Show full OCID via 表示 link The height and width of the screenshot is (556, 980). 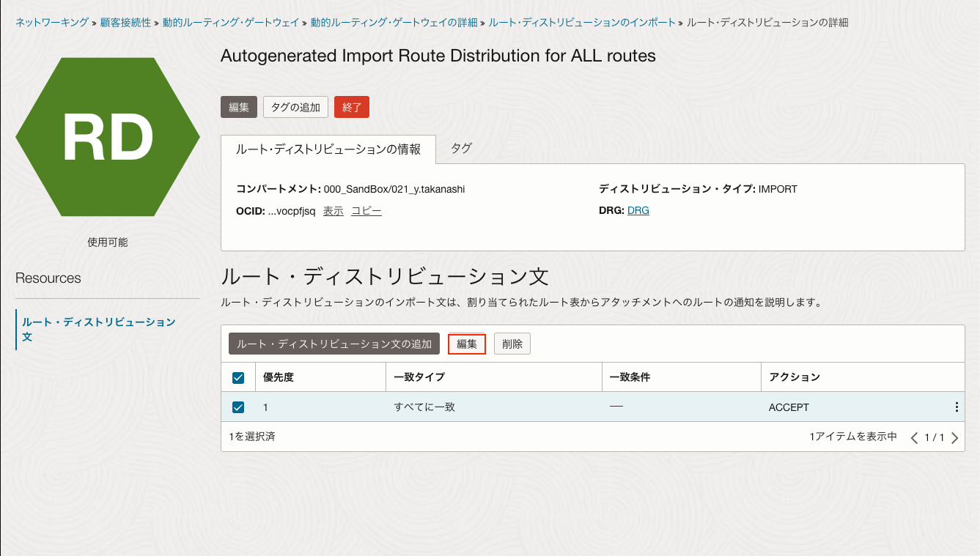click(x=333, y=210)
